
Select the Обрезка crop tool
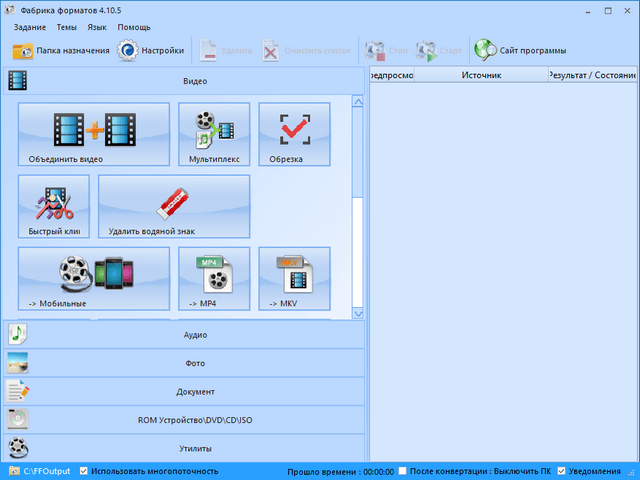click(294, 127)
